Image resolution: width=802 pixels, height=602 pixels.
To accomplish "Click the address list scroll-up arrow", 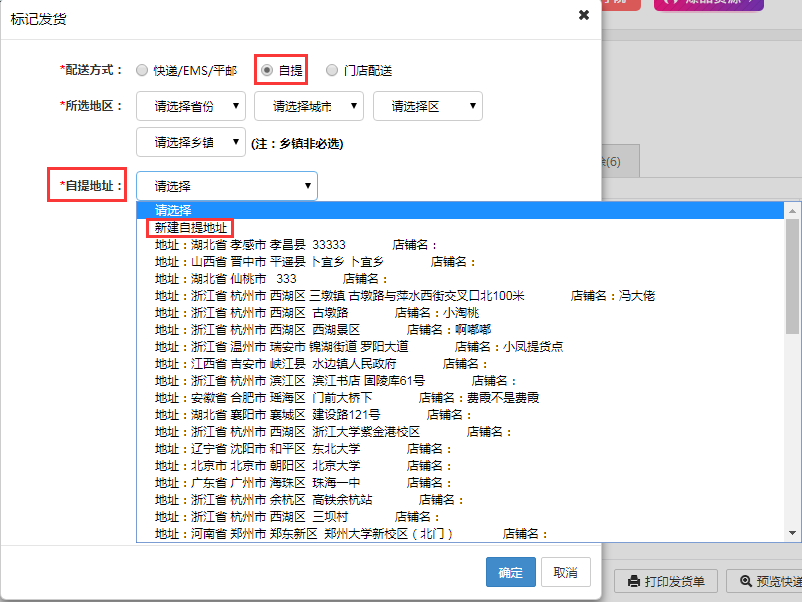I will (792, 211).
